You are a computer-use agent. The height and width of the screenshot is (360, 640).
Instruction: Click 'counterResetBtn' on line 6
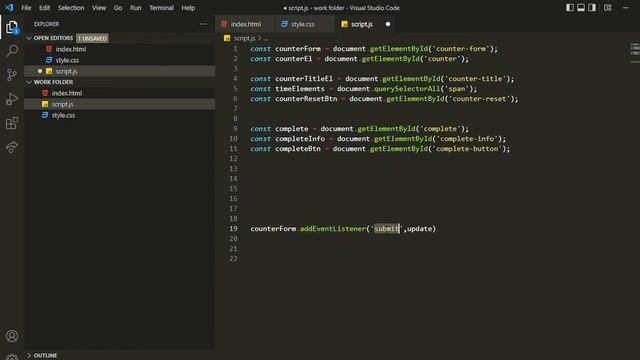pos(306,99)
